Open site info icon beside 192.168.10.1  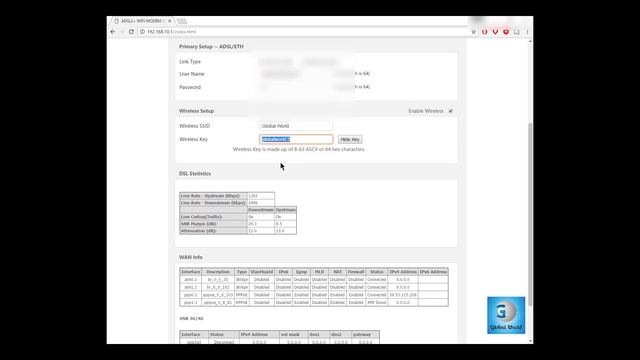coord(142,31)
